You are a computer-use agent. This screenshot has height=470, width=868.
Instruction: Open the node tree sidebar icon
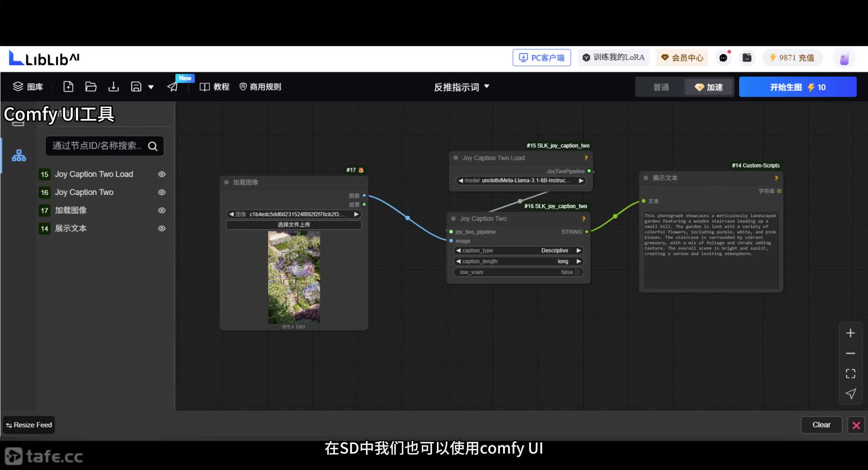pos(19,155)
